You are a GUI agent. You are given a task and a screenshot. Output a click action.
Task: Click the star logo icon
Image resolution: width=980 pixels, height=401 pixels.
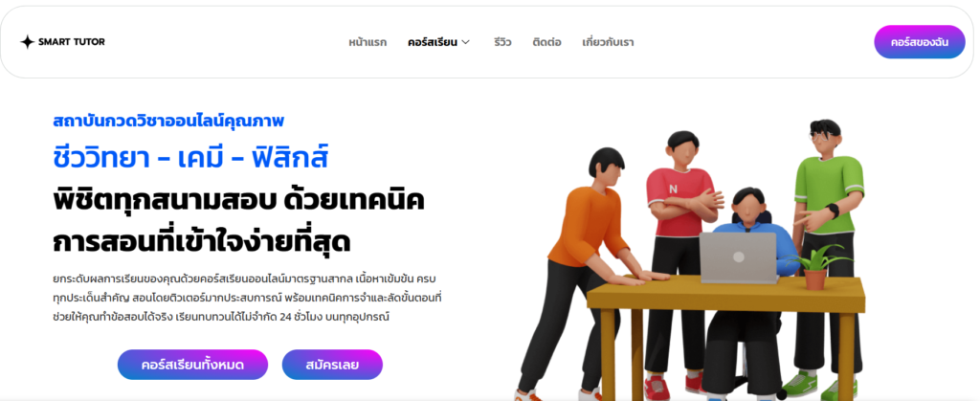[27, 42]
